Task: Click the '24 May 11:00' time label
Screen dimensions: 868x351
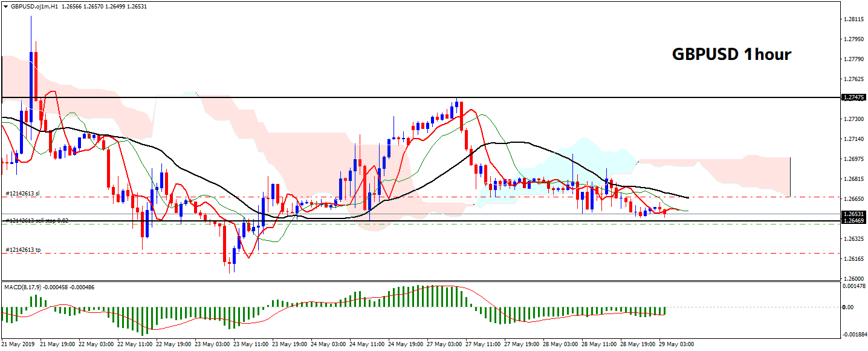Action: click(x=368, y=344)
